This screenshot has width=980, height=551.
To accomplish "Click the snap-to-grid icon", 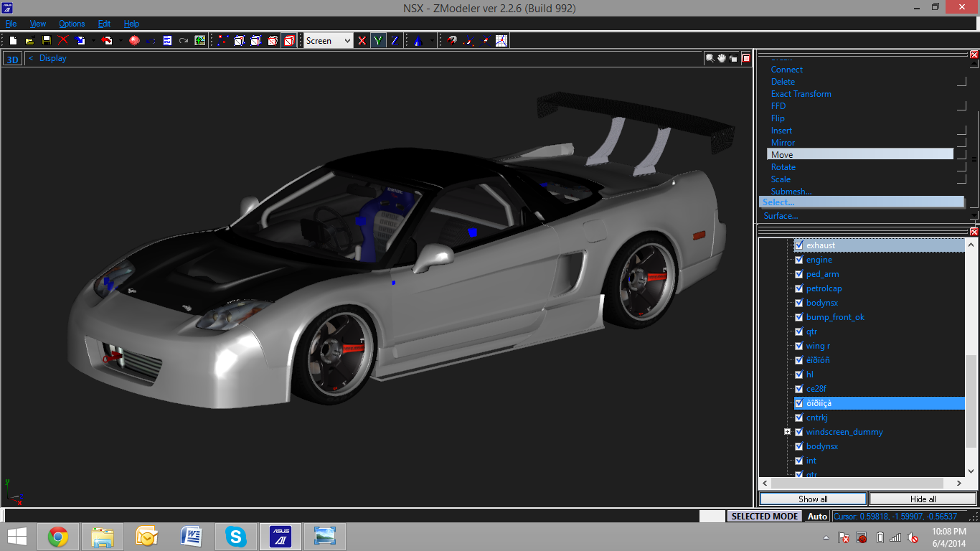I will point(501,41).
